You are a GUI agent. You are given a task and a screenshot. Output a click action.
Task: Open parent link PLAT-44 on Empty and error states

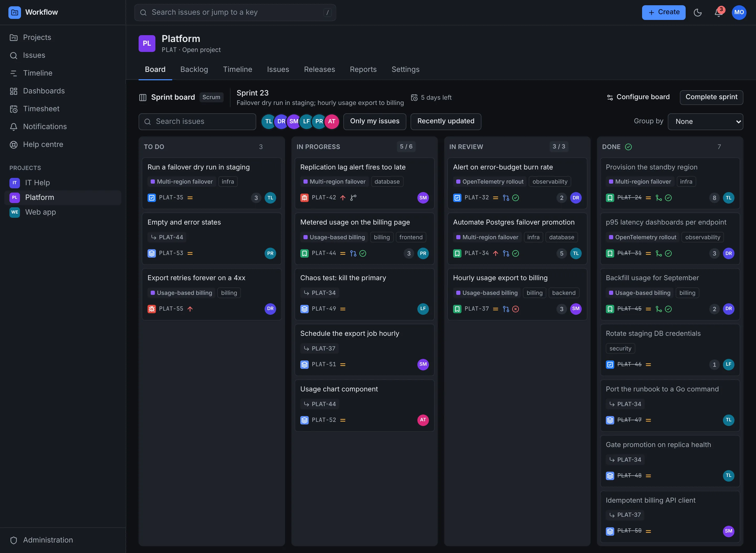click(167, 237)
